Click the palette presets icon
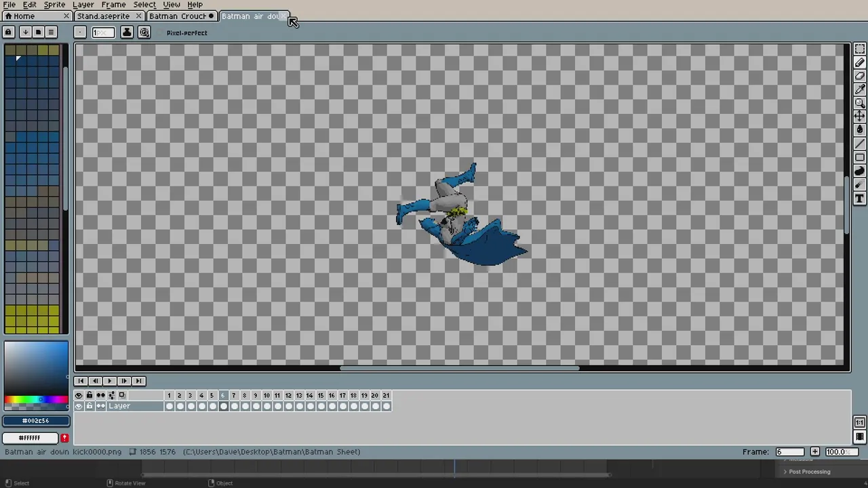868x488 pixels. (x=38, y=32)
